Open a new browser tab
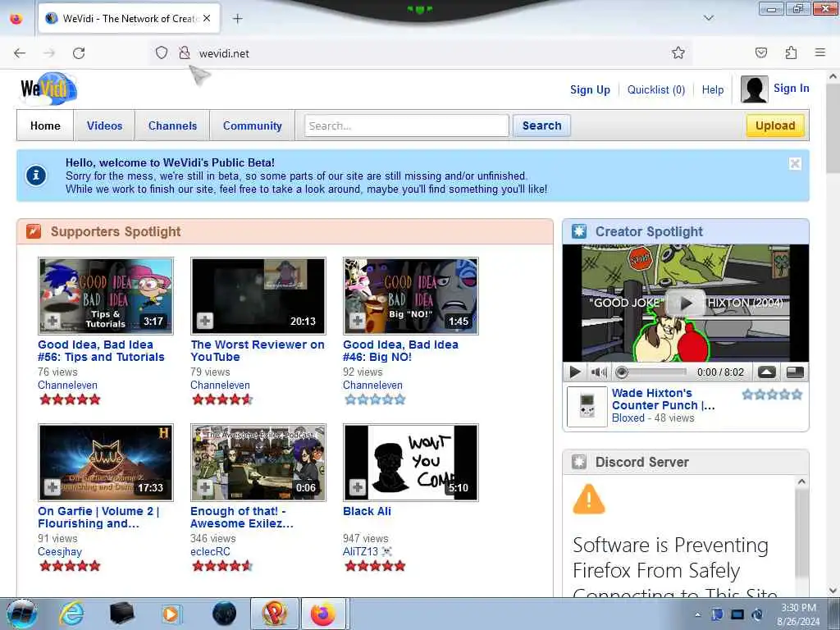 237,19
